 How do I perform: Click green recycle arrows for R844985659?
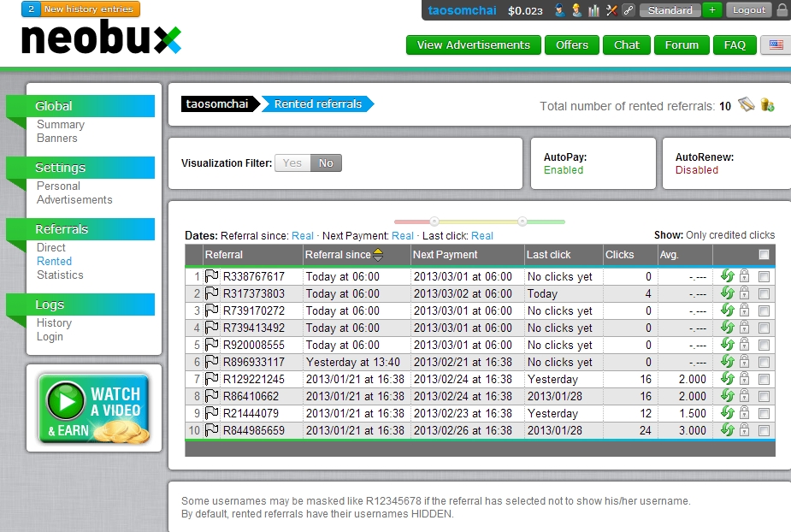(x=727, y=429)
